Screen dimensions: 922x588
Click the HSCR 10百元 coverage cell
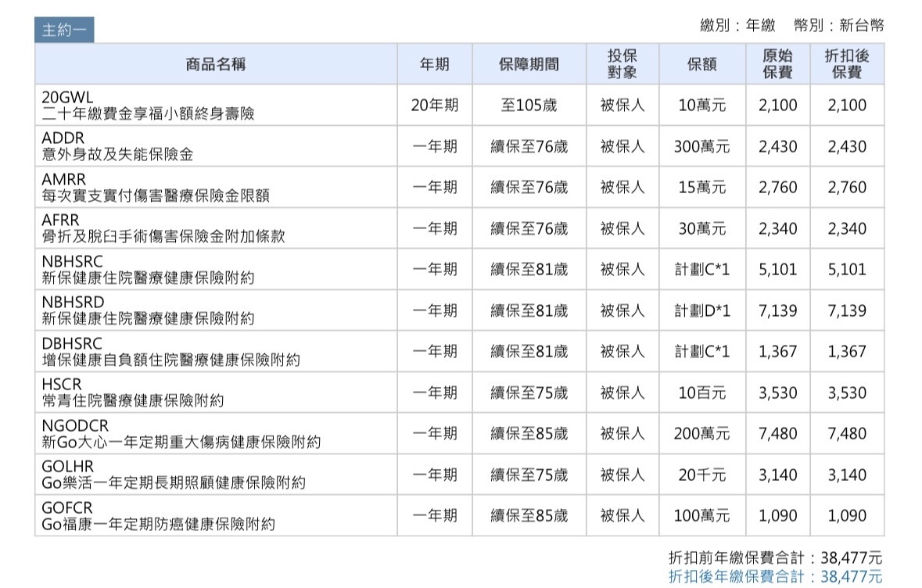[701, 393]
